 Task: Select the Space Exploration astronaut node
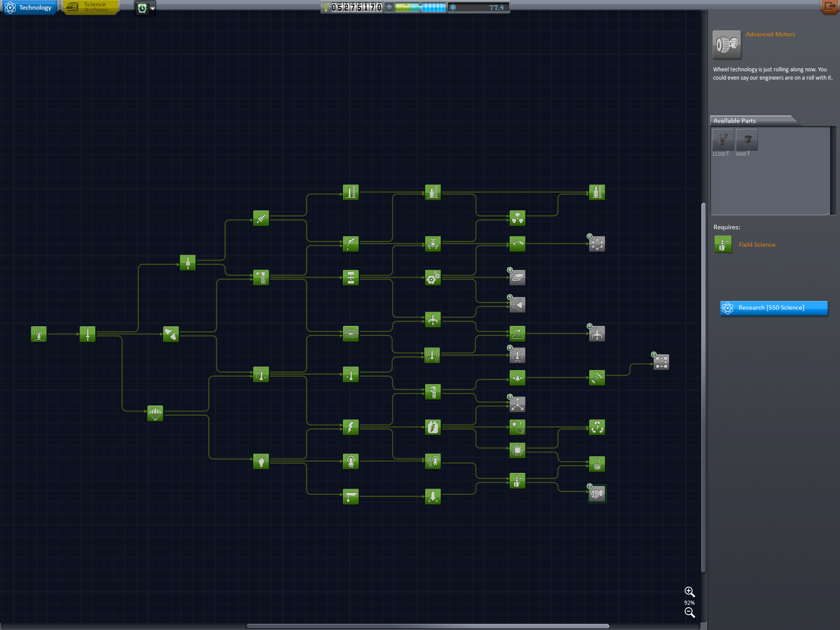coord(351,461)
